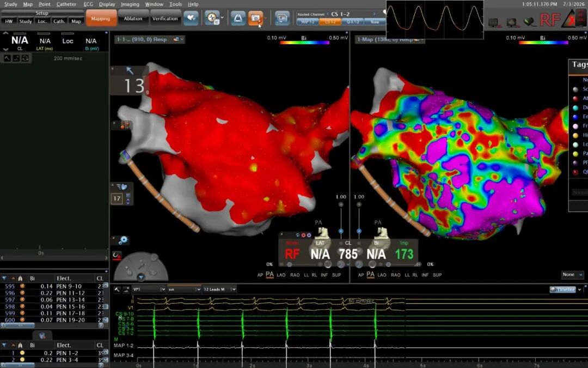Image resolution: width=588 pixels, height=368 pixels.
Task: Open the dropdown arrow beside the crosshair icon
Action: coord(222,18)
